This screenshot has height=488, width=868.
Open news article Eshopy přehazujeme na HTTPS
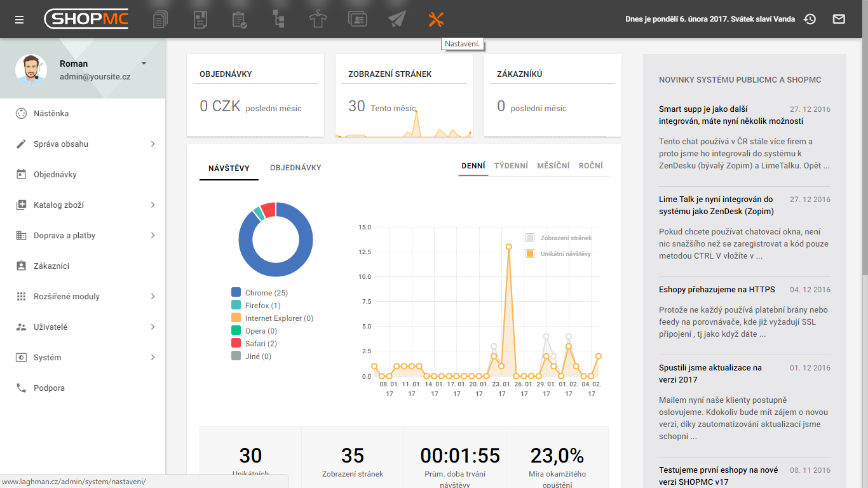coord(717,290)
